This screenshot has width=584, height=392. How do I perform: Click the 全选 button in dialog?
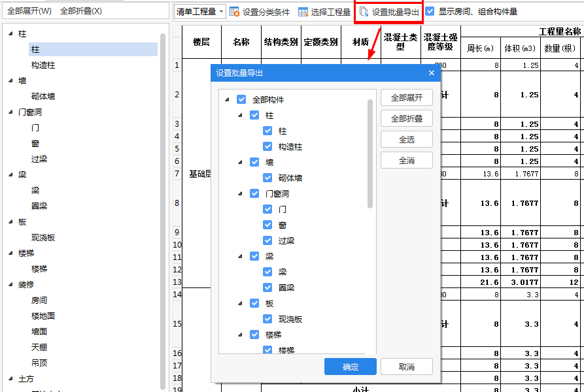406,139
